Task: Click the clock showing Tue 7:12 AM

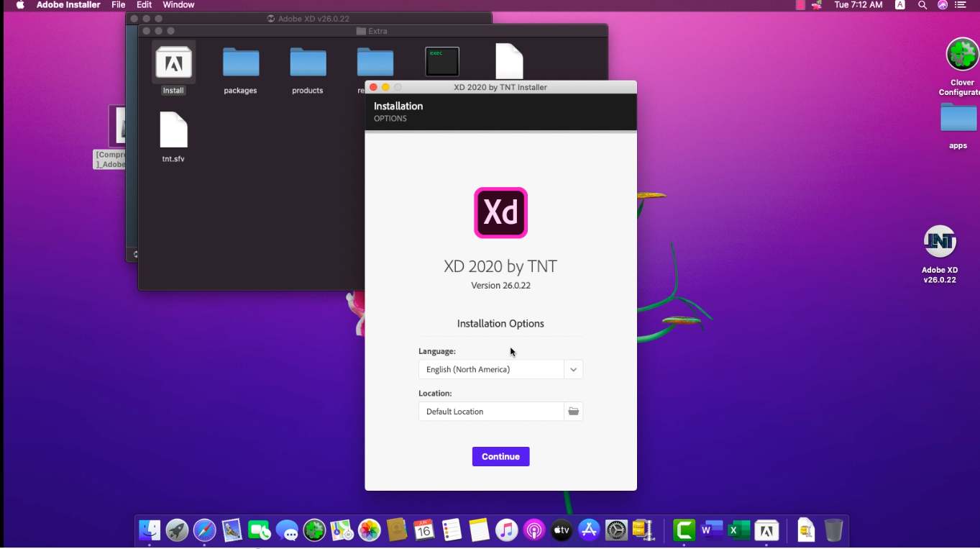Action: pyautogui.click(x=858, y=5)
